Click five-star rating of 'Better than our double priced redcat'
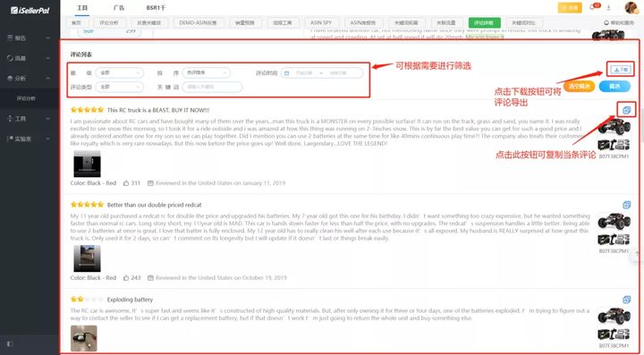 (87, 204)
